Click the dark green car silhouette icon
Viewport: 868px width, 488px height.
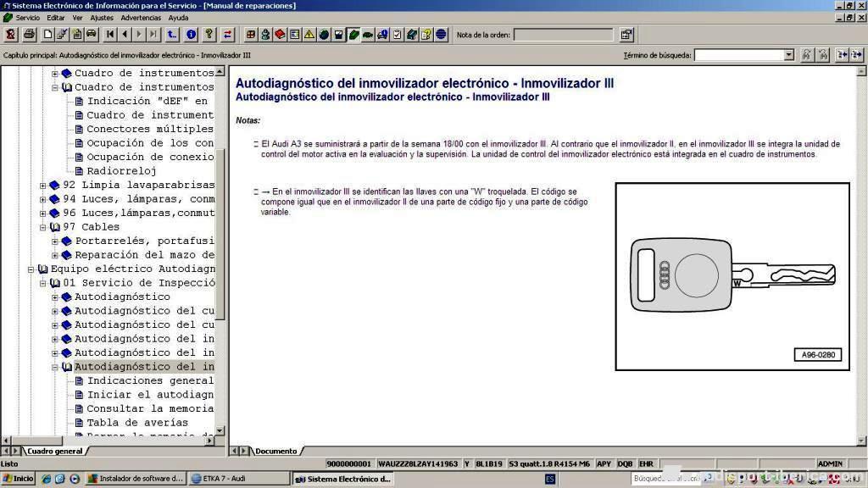click(368, 35)
